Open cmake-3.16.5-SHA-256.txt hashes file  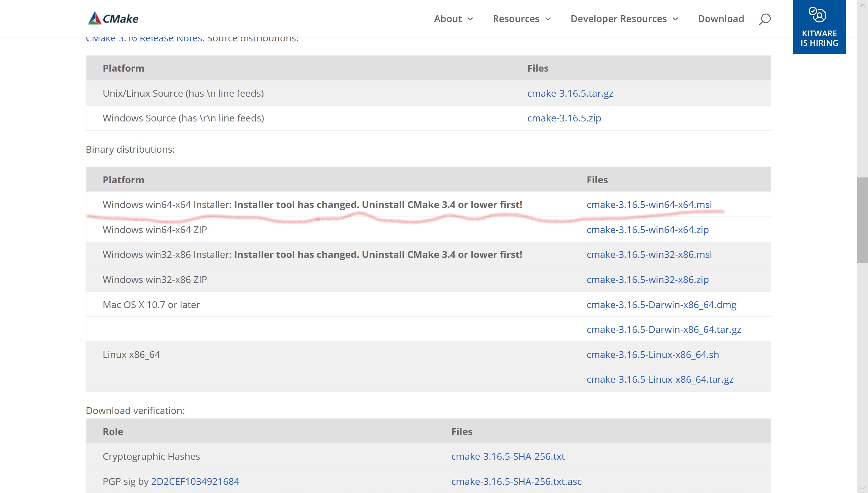[x=508, y=456]
